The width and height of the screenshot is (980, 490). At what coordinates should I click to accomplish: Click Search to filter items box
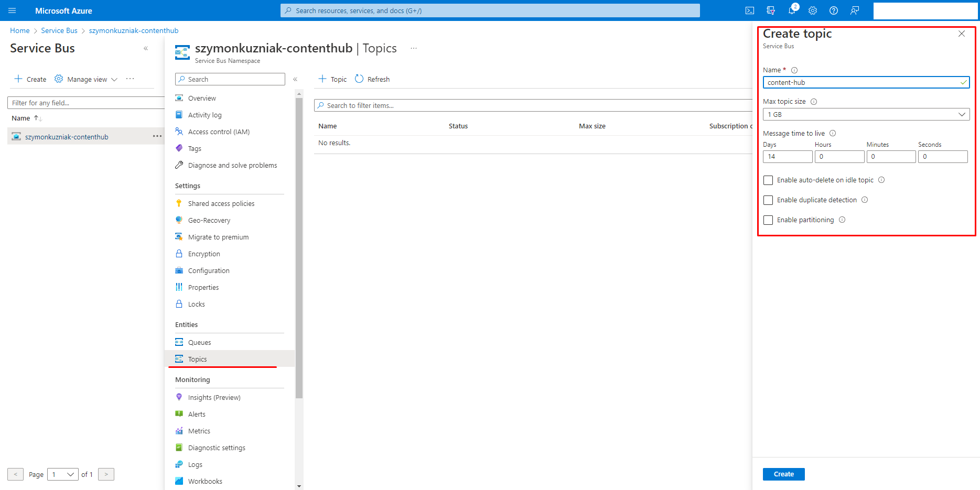533,105
